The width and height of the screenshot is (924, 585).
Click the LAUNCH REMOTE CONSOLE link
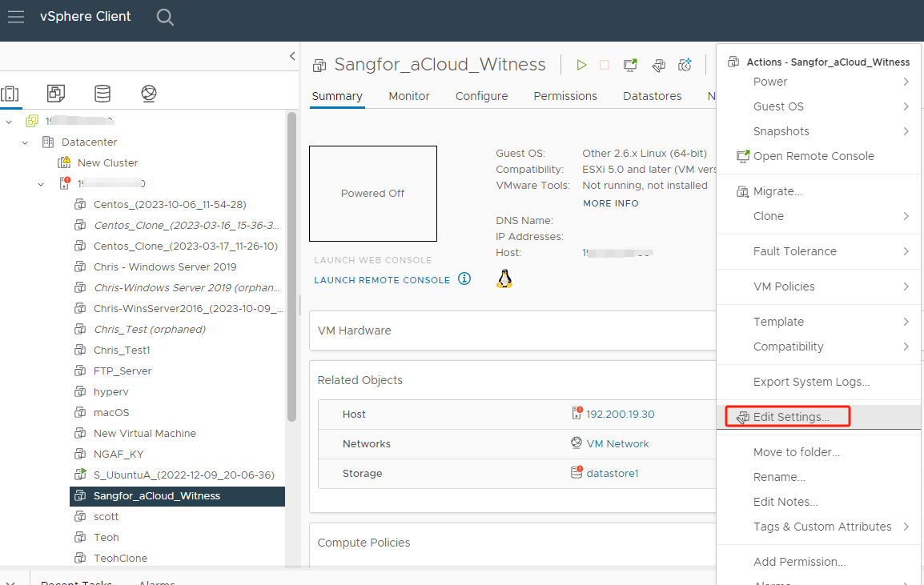click(x=382, y=280)
